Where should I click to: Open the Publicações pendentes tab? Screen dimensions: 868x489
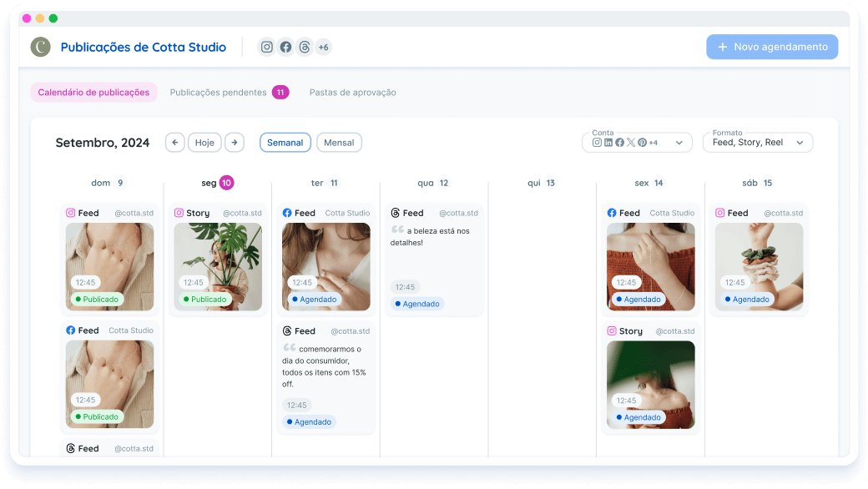[219, 93]
